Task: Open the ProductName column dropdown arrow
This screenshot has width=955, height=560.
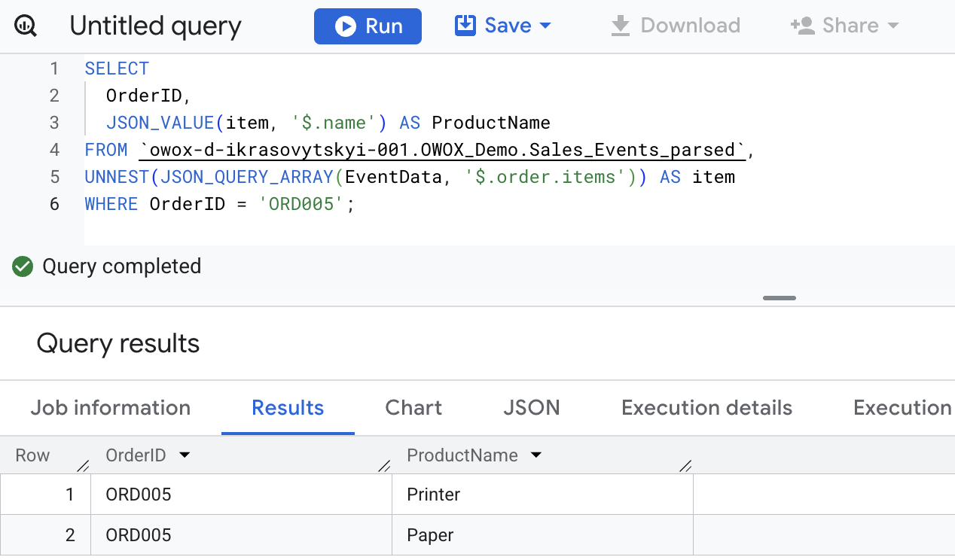Action: [x=536, y=455]
